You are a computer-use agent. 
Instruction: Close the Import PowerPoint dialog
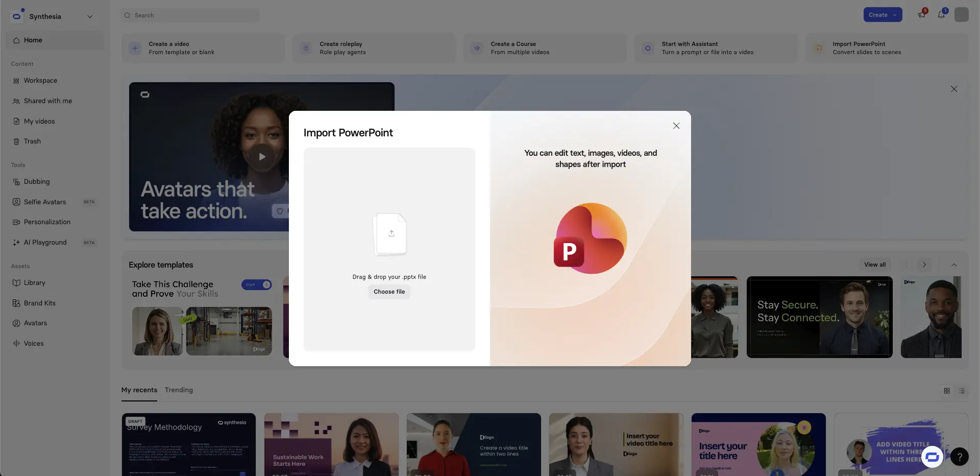coord(676,126)
